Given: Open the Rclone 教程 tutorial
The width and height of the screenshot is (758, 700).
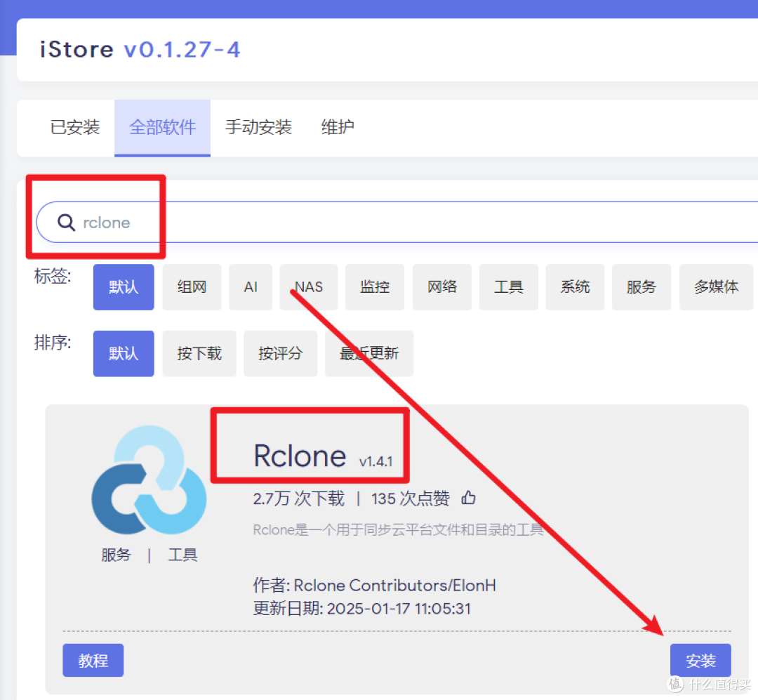Looking at the screenshot, I should point(93,661).
